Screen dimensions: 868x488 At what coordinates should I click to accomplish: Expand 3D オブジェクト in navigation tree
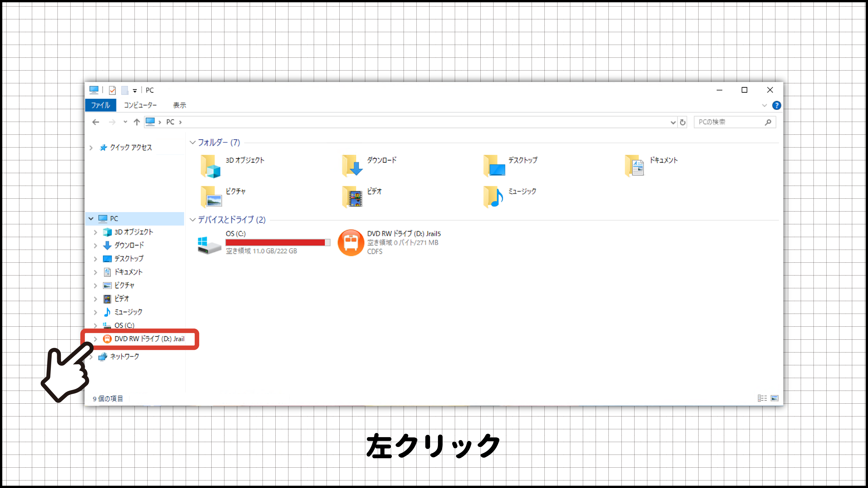tap(95, 232)
